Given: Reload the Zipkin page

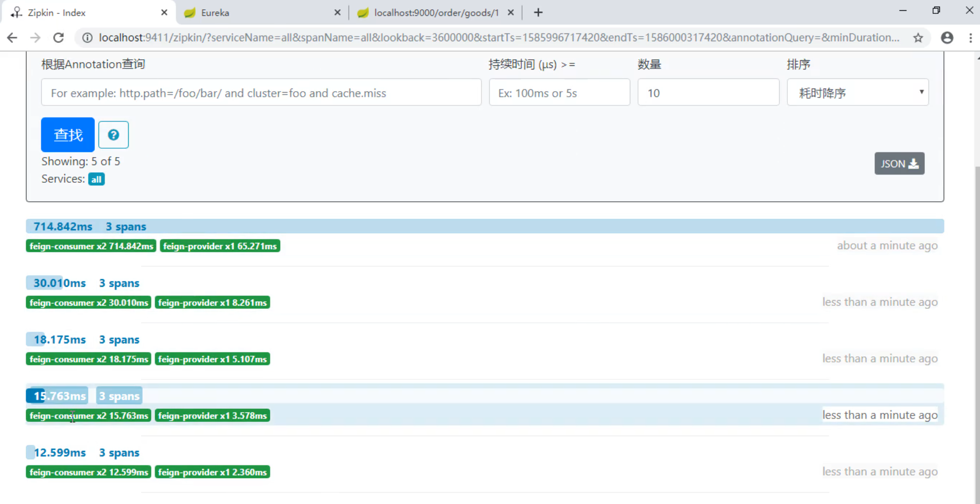Looking at the screenshot, I should [59, 38].
